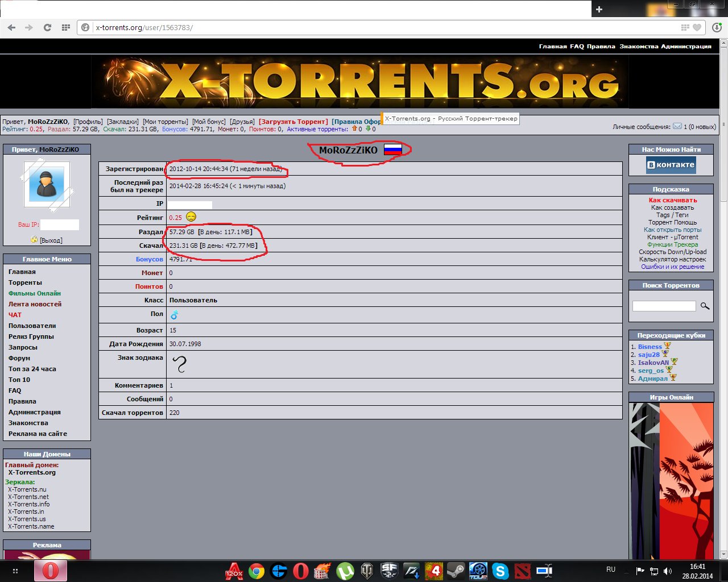Open Топ за 24 часа
Viewport: 728px width, 582px height.
coord(32,369)
